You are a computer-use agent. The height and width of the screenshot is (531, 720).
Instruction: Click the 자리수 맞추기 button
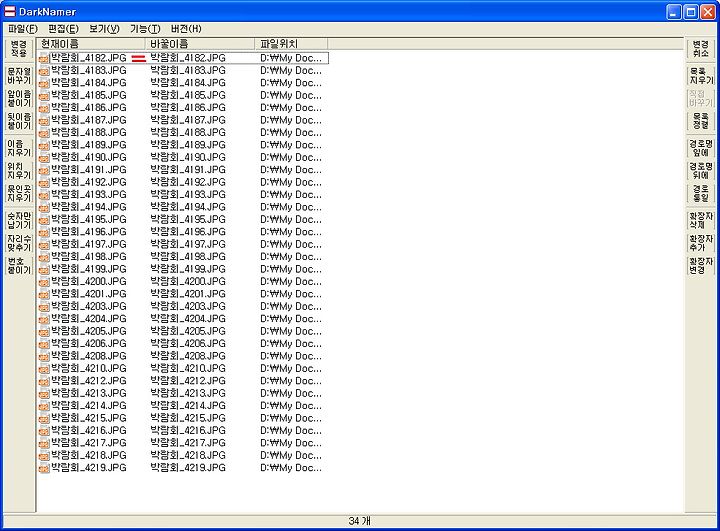point(19,243)
